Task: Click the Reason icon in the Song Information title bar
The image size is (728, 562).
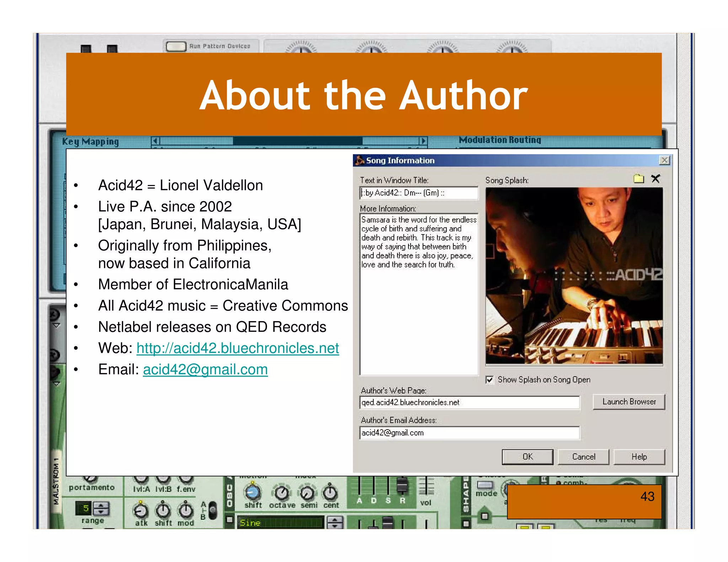Action: click(360, 161)
